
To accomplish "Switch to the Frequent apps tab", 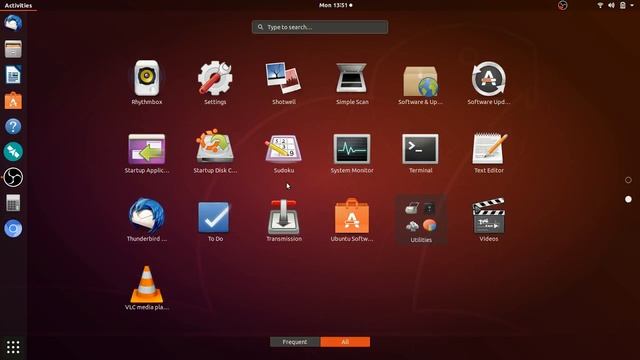I will click(x=295, y=342).
